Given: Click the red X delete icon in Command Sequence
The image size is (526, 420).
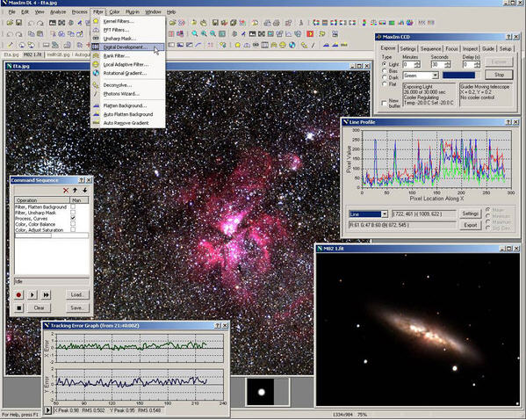Looking at the screenshot, I should pos(66,191).
